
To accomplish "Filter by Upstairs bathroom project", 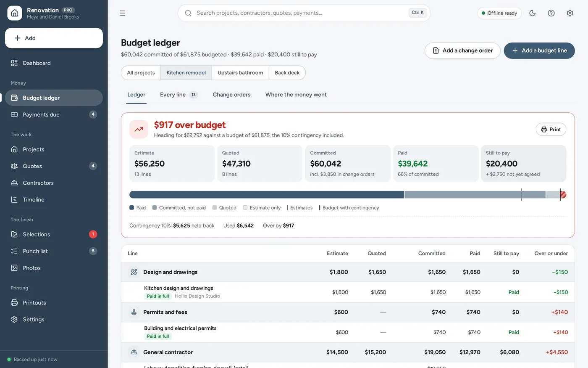I will [x=240, y=73].
